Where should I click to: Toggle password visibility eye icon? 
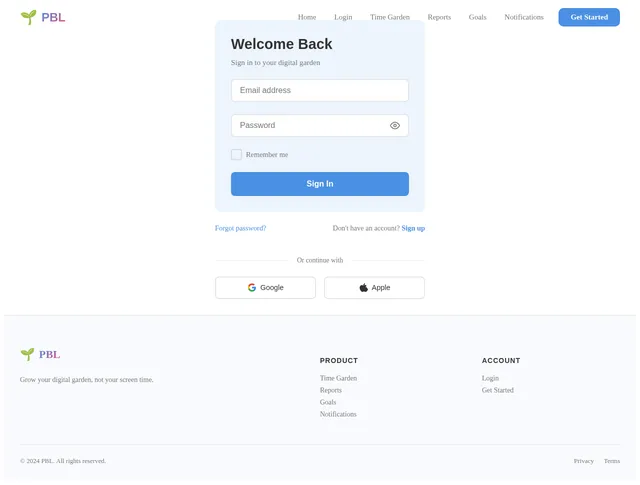tap(395, 125)
